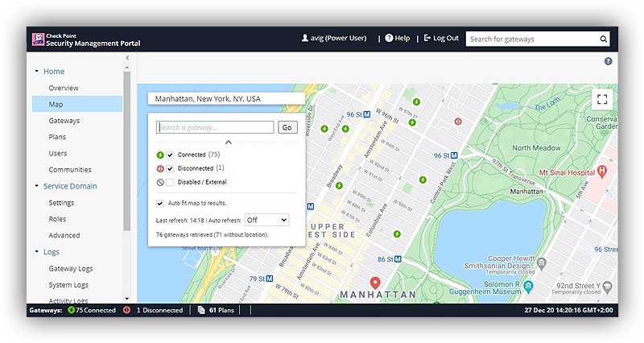Click the Manhattan, New York location field

click(226, 98)
